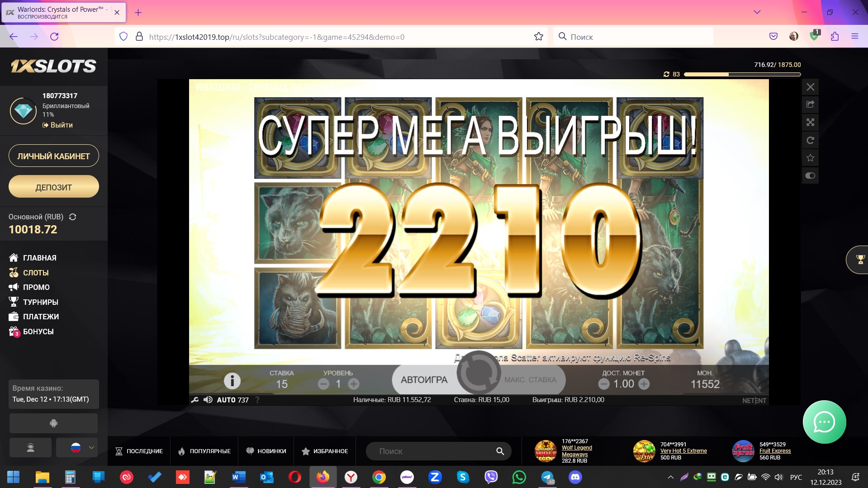Open the game in a new window
The width and height of the screenshot is (868, 488).
tap(810, 104)
